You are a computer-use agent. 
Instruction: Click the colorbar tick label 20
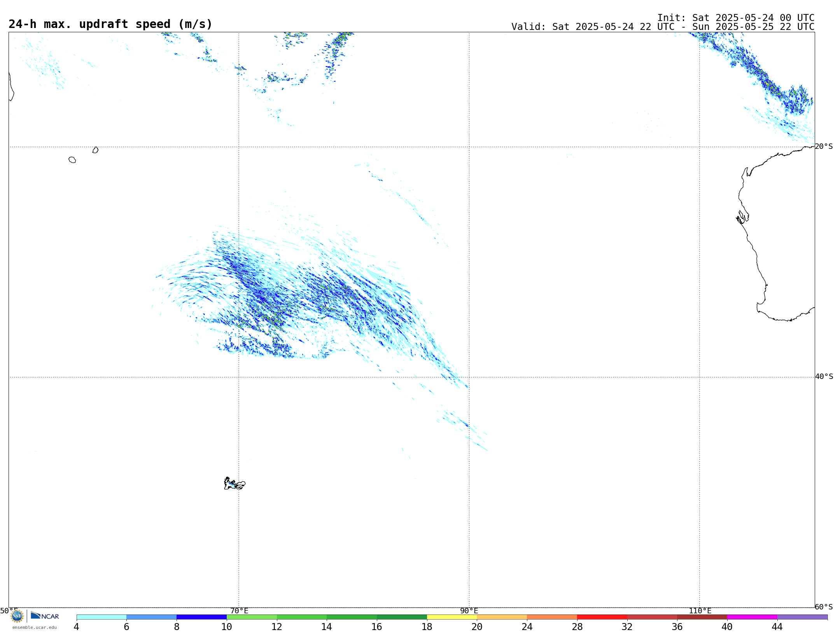click(477, 627)
